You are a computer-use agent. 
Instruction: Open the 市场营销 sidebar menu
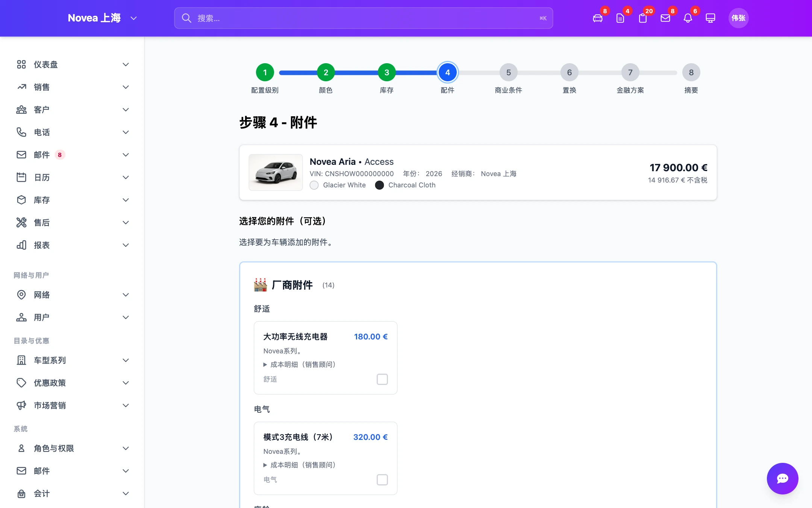click(72, 405)
